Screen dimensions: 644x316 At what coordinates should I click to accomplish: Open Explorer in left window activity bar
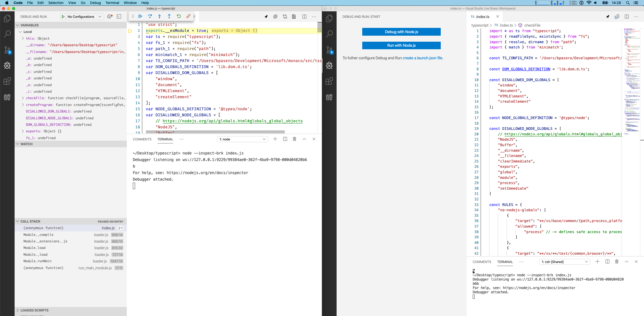[x=7, y=18]
